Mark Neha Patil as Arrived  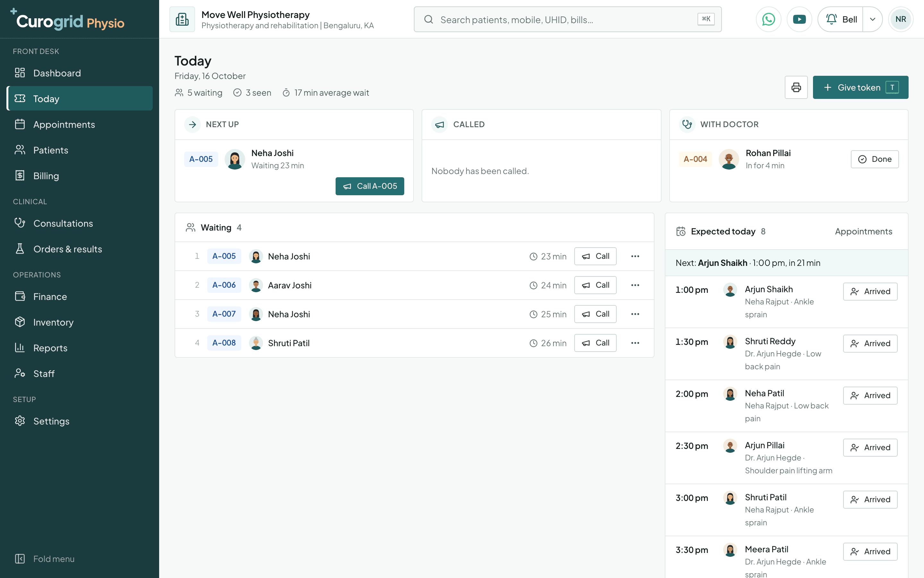point(870,395)
